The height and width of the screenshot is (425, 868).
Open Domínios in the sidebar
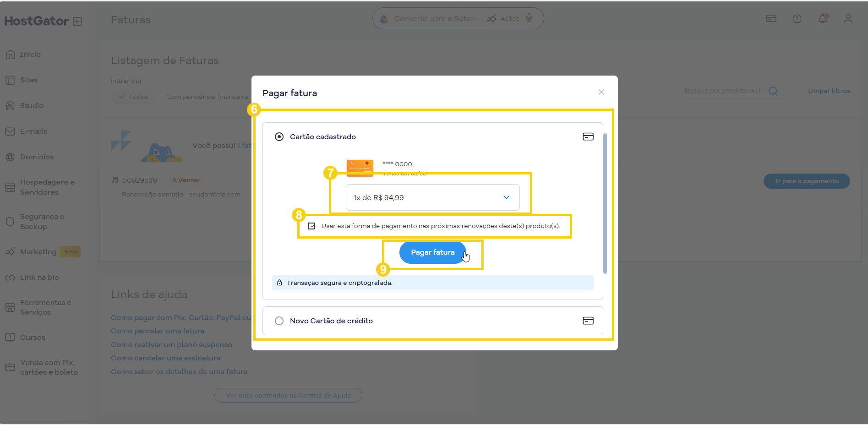pyautogui.click(x=37, y=157)
